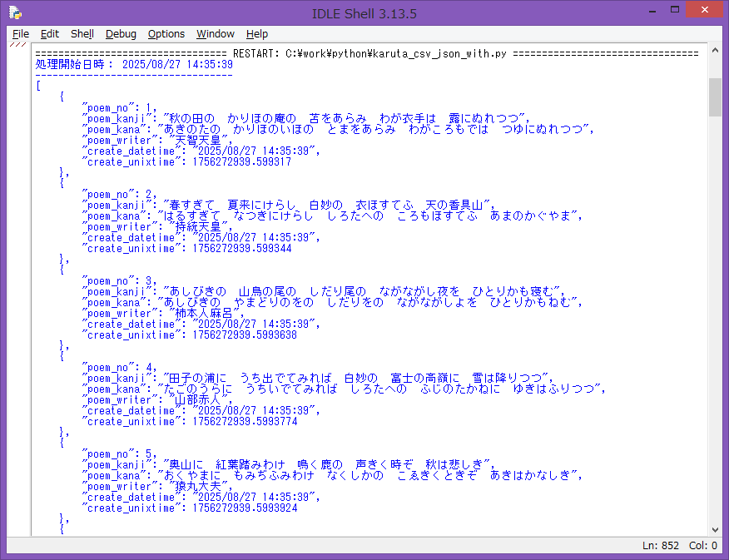729x560 pixels.
Task: Click the scrollbar down arrow
Action: [715, 530]
